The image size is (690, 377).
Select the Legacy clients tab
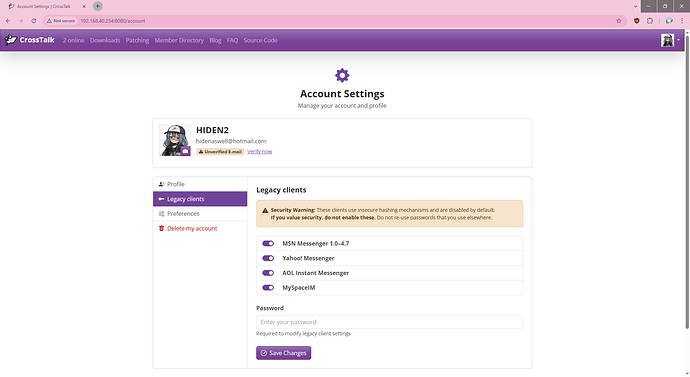[x=200, y=199]
